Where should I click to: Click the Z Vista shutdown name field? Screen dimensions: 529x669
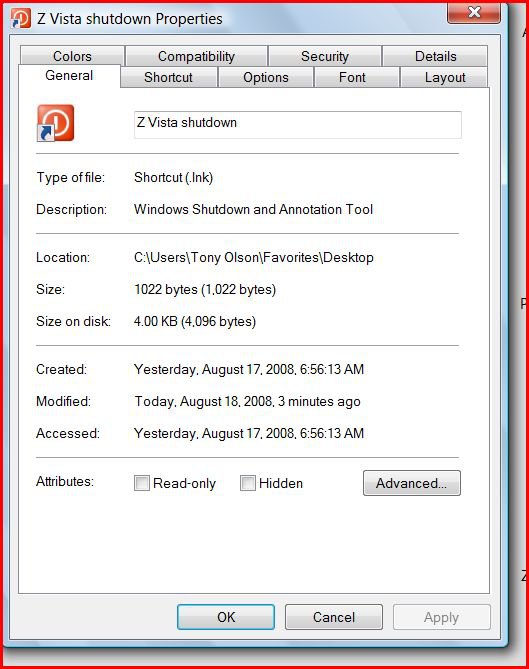(x=298, y=125)
